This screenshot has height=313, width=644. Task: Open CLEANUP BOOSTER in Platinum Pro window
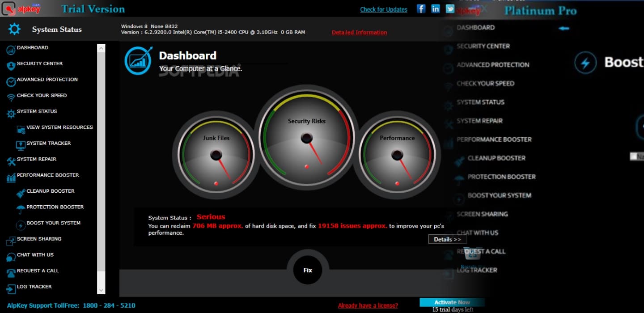[x=497, y=158]
